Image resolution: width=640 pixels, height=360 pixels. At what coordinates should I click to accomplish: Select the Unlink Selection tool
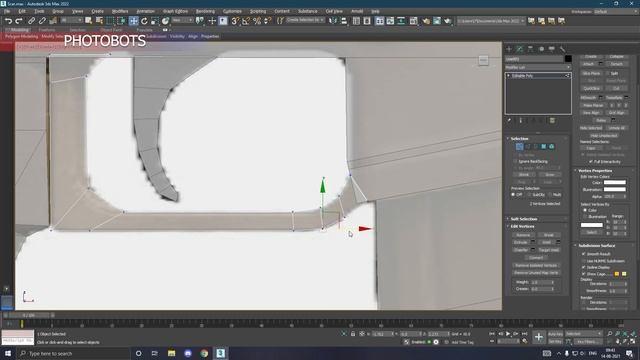click(x=42, y=21)
